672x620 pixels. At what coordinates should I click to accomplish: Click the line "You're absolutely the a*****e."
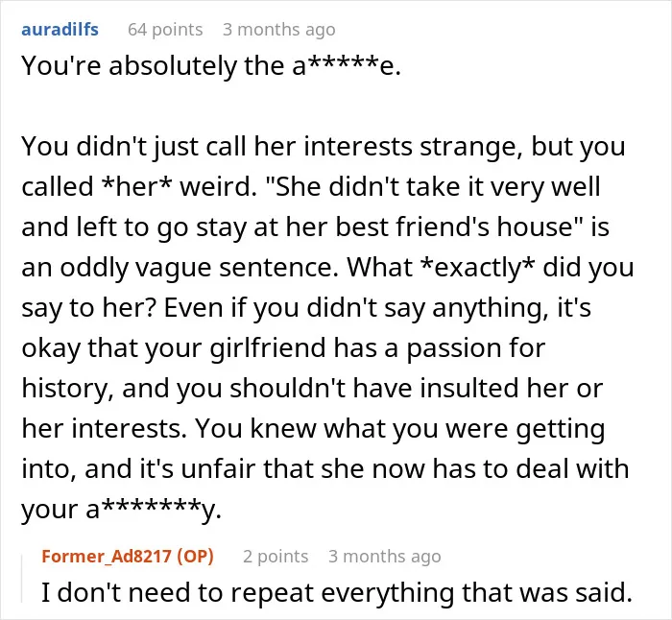(x=211, y=66)
